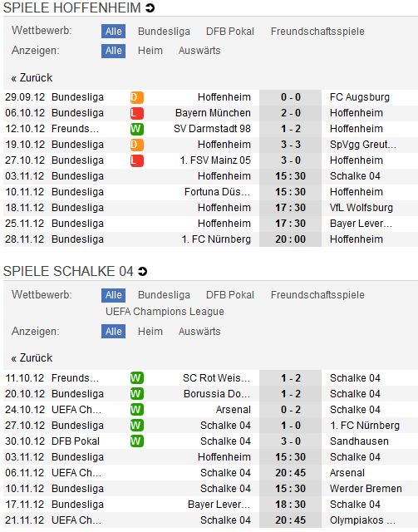Click draw badge for Hoffenheim vs FC Augsburg

coord(137,97)
